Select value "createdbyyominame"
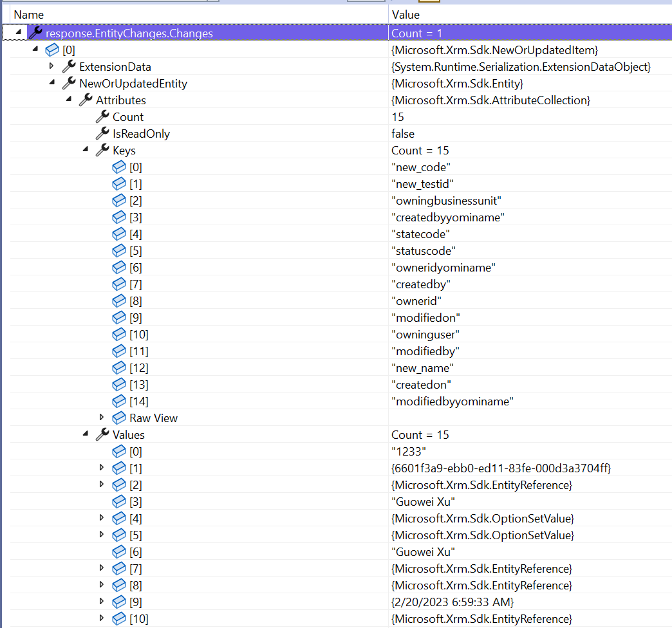The height and width of the screenshot is (628, 672). (x=448, y=217)
